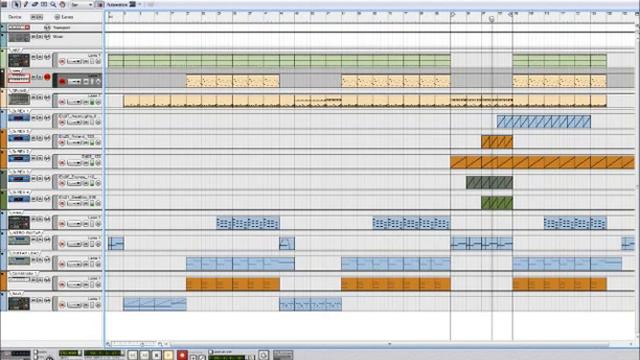Click Dr.REX device icon on blue hatched-clip track
The width and height of the screenshot is (640, 360).
(19, 118)
